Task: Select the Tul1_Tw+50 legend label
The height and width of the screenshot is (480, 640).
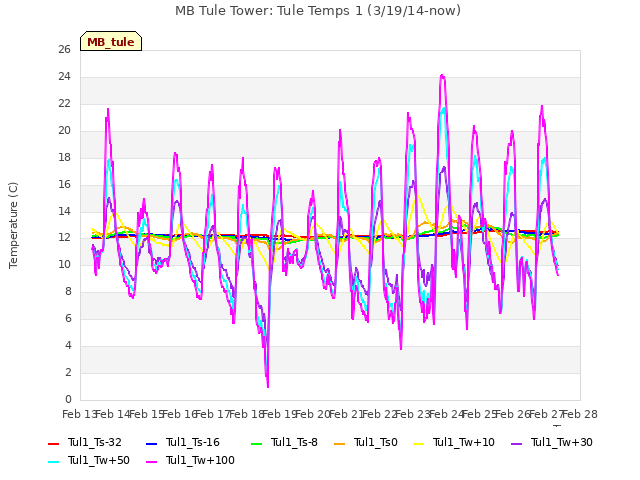Action: pos(99,460)
